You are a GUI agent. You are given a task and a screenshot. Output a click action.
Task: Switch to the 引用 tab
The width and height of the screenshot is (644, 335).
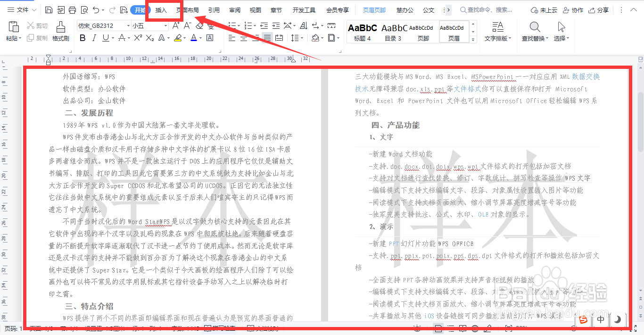tap(214, 10)
